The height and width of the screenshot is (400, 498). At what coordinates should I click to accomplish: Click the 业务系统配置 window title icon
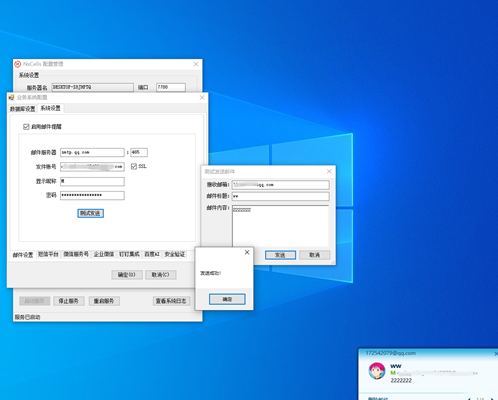tap(12, 97)
